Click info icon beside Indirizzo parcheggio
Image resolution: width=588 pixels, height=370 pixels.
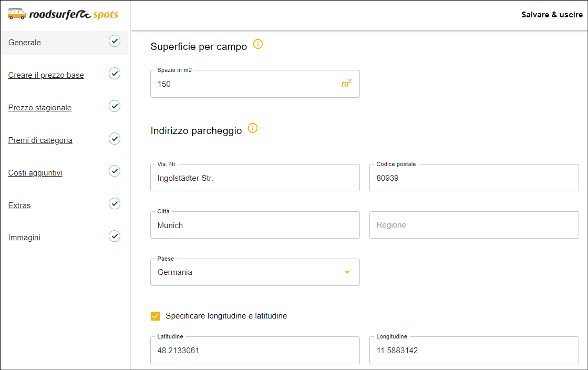coord(253,128)
